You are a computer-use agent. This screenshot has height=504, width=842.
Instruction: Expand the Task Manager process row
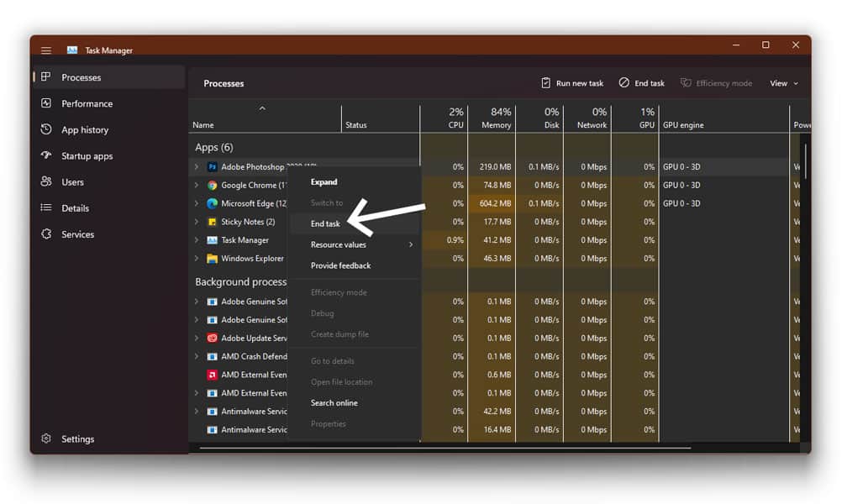tap(197, 240)
